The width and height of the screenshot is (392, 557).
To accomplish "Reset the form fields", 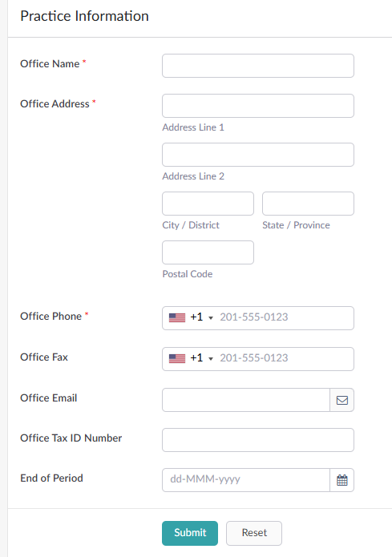I will (x=254, y=533).
